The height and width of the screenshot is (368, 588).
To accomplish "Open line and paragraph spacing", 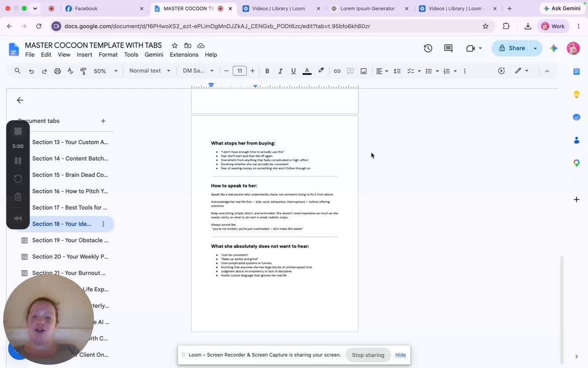I will (x=397, y=71).
